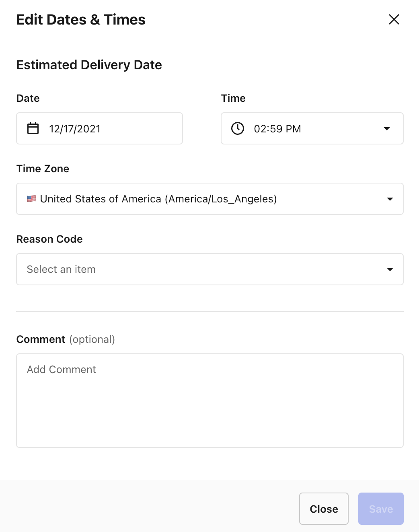Click the Reason Code label
The width and height of the screenshot is (419, 532).
tap(49, 239)
